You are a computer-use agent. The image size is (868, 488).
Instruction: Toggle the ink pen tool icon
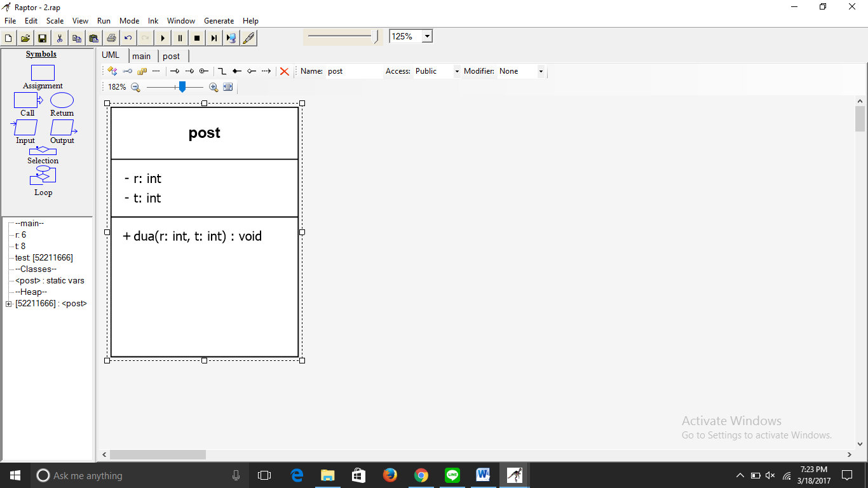(248, 38)
